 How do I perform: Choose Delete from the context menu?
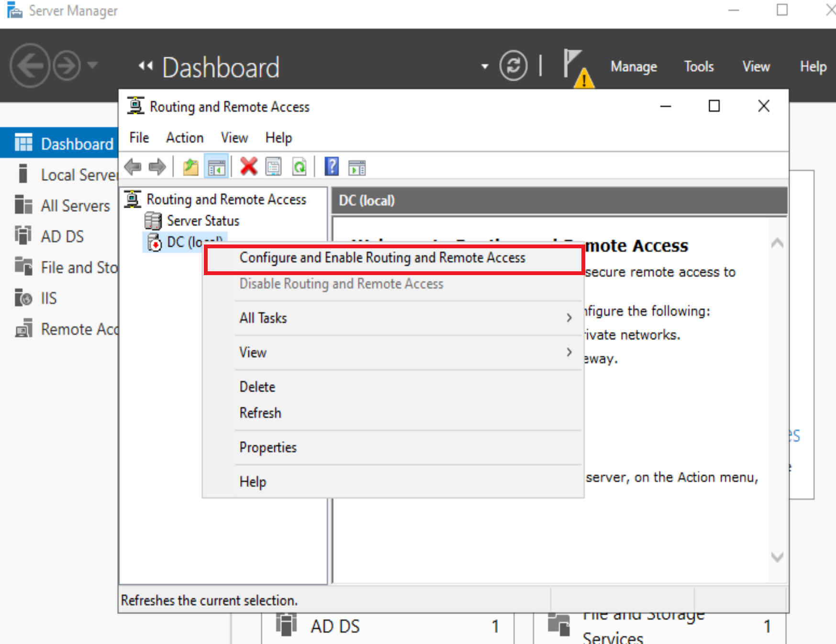(393, 387)
